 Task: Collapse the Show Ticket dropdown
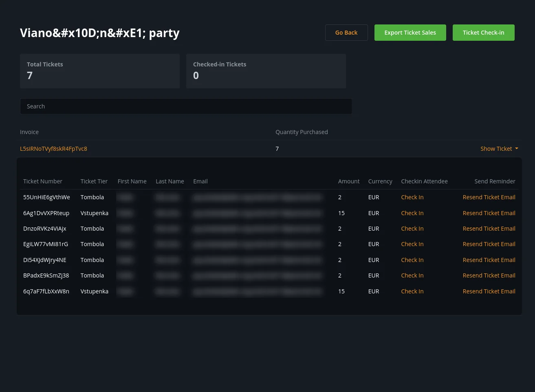pos(499,149)
